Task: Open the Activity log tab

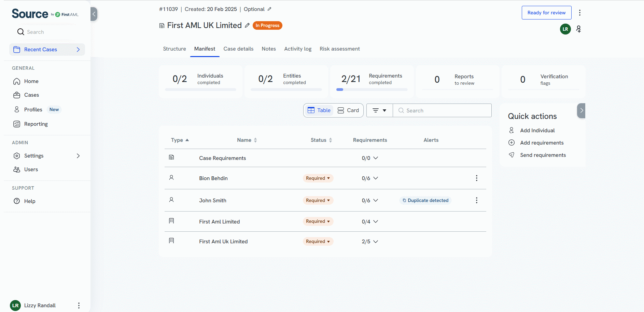Action: tap(298, 49)
